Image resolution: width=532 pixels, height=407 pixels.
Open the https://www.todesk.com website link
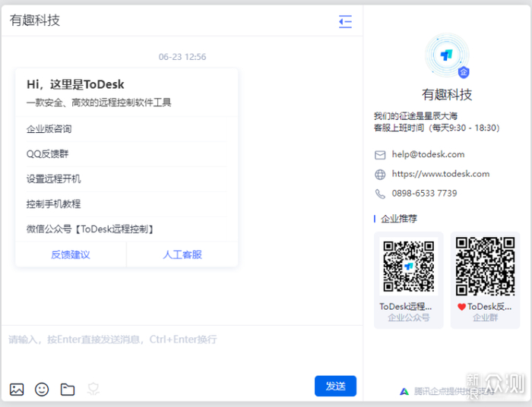pyautogui.click(x=441, y=174)
